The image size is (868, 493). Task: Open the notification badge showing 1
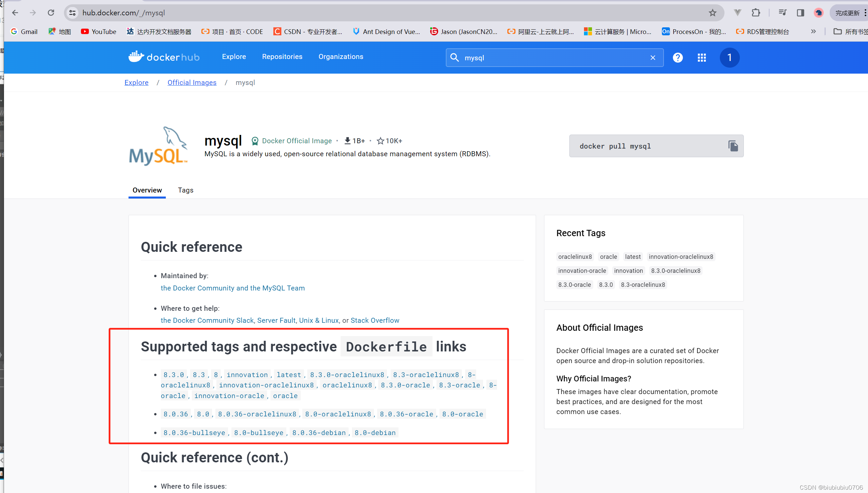click(729, 58)
